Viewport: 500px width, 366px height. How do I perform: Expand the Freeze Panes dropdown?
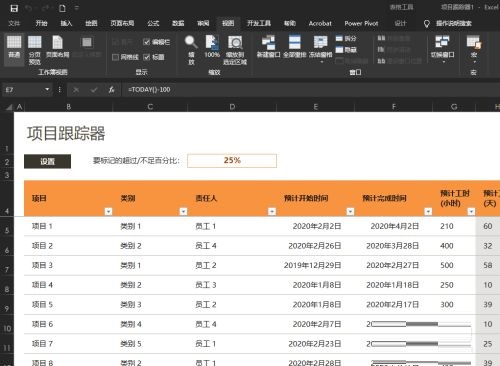321,50
